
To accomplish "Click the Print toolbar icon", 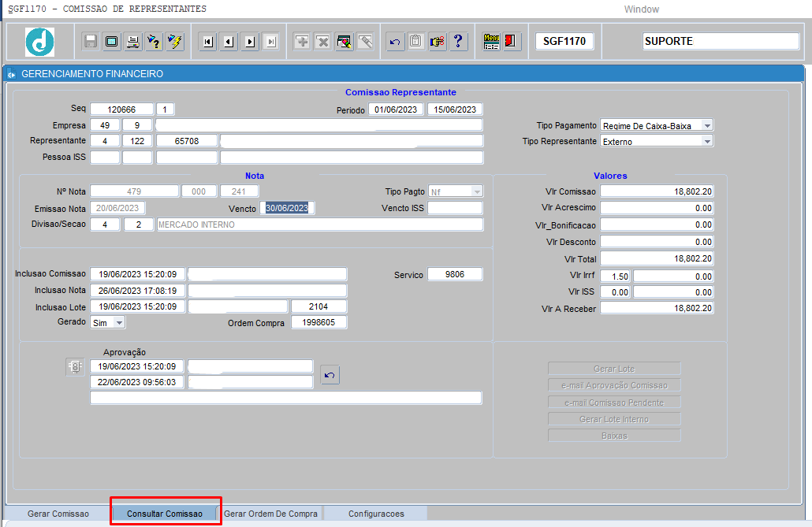I will tap(132, 42).
